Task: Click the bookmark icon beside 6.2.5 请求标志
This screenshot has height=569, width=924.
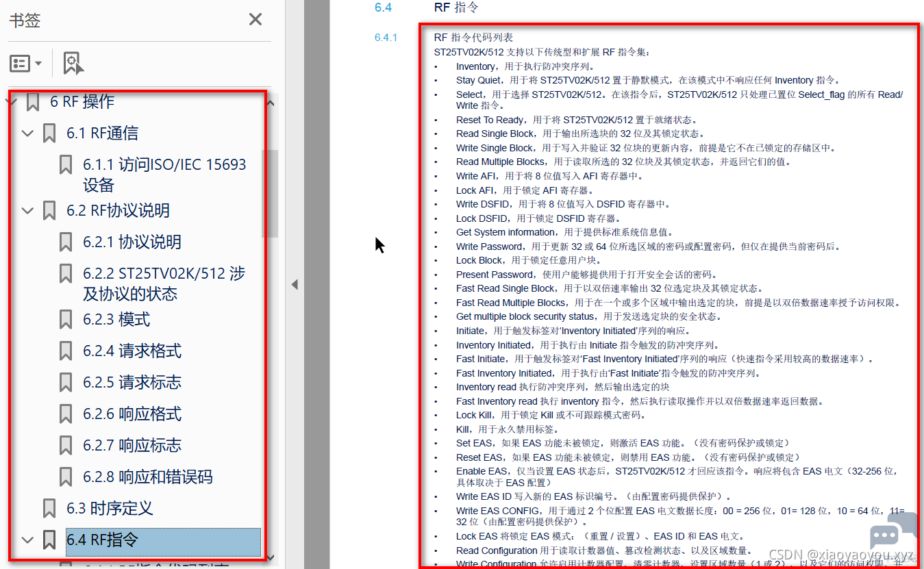Action: [x=66, y=383]
